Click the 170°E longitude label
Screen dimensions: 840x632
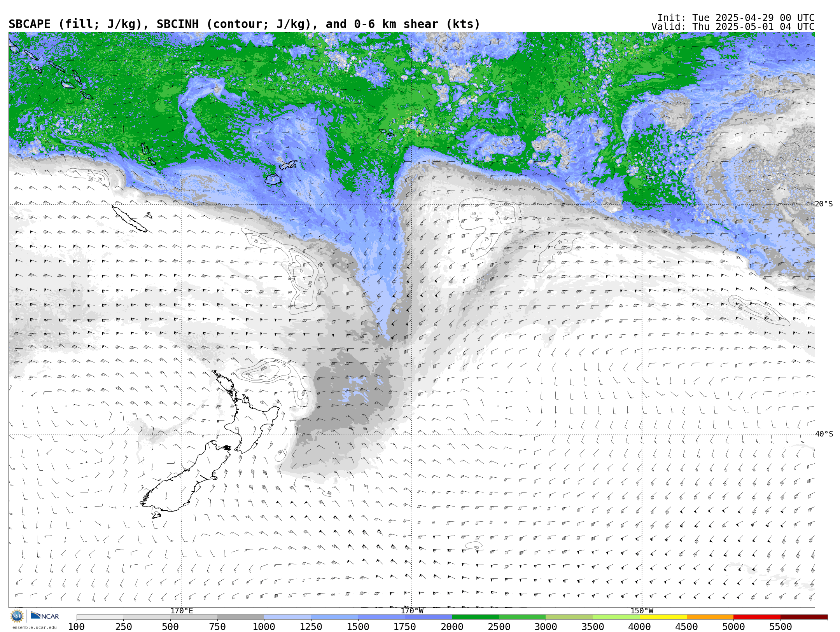point(182,611)
